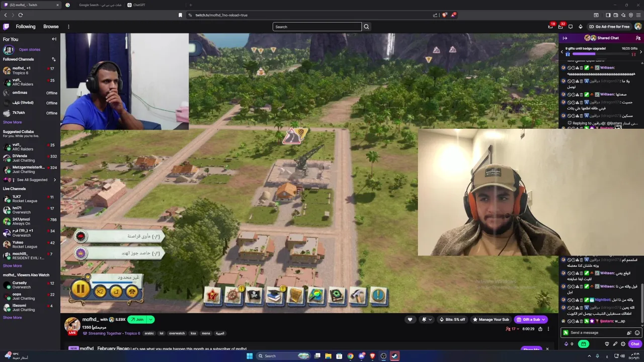Open the three-dot more menu beside Browse
Screen dimensions: 644x362
[68, 27]
